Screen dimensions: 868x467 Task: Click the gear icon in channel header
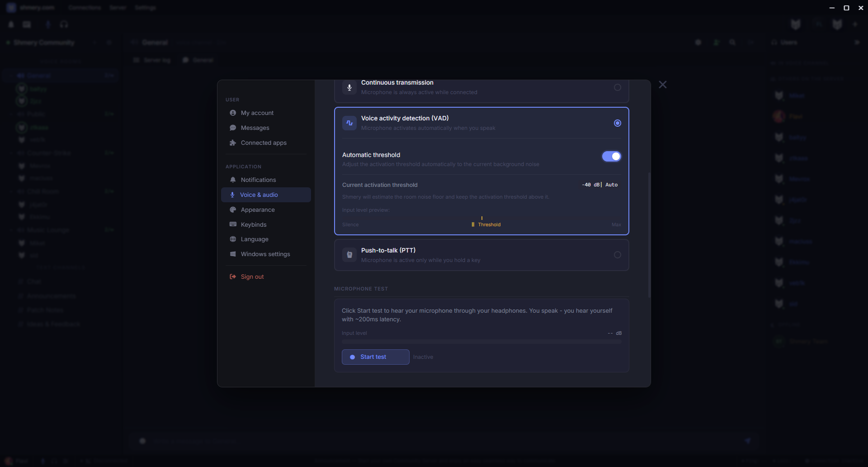point(698,43)
